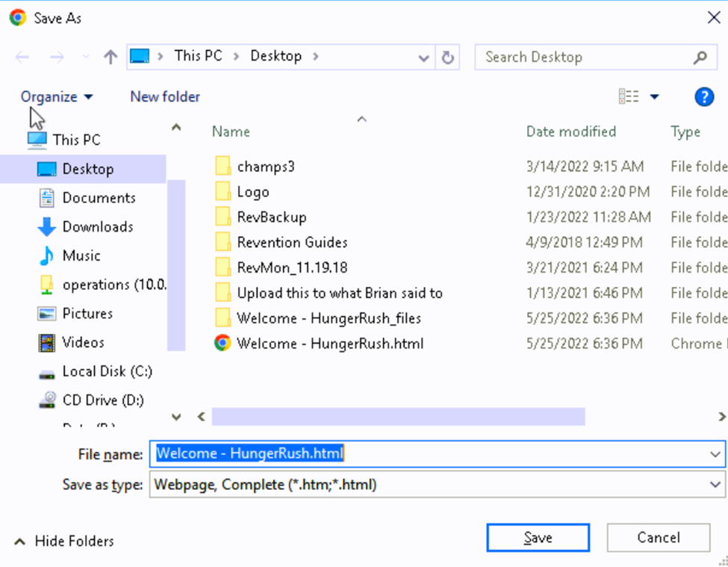The image size is (728, 567).
Task: Open the Save as type dropdown
Action: tap(437, 484)
